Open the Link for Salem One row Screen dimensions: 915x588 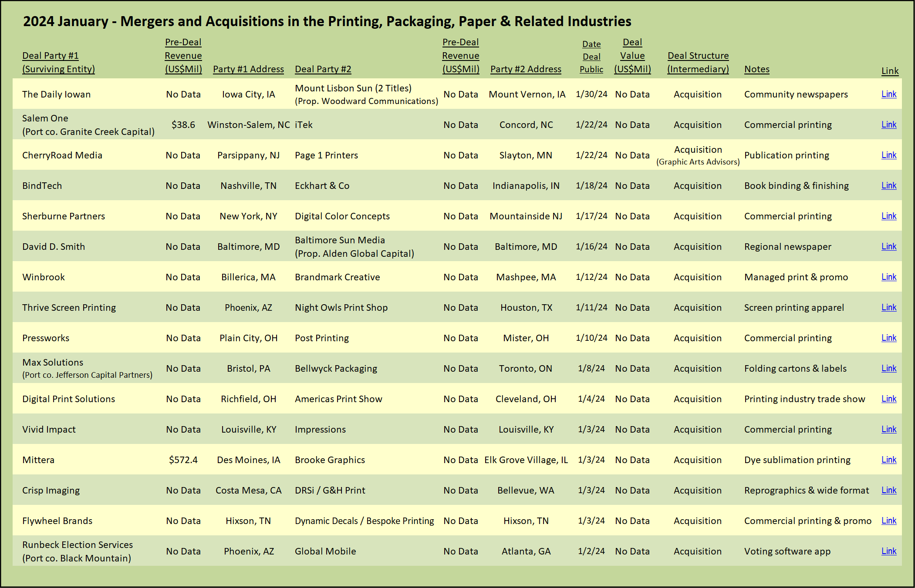[889, 124]
